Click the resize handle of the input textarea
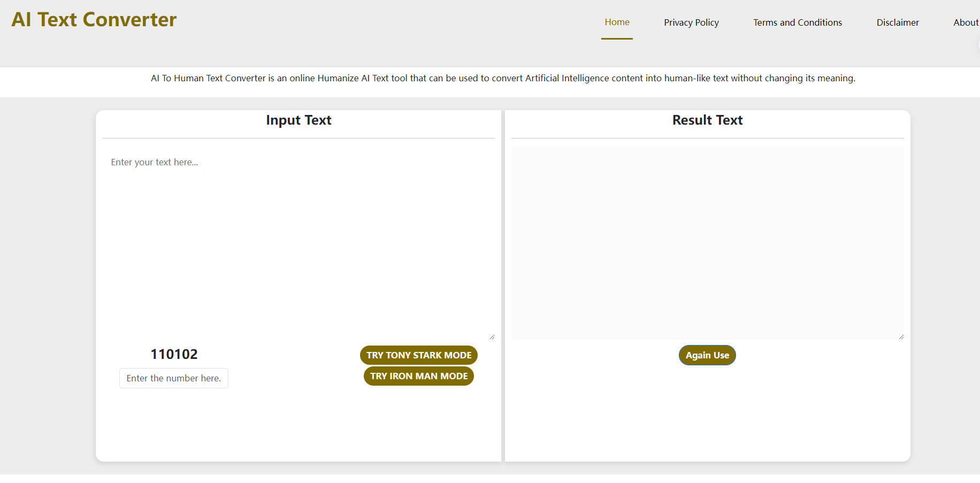 tap(491, 336)
